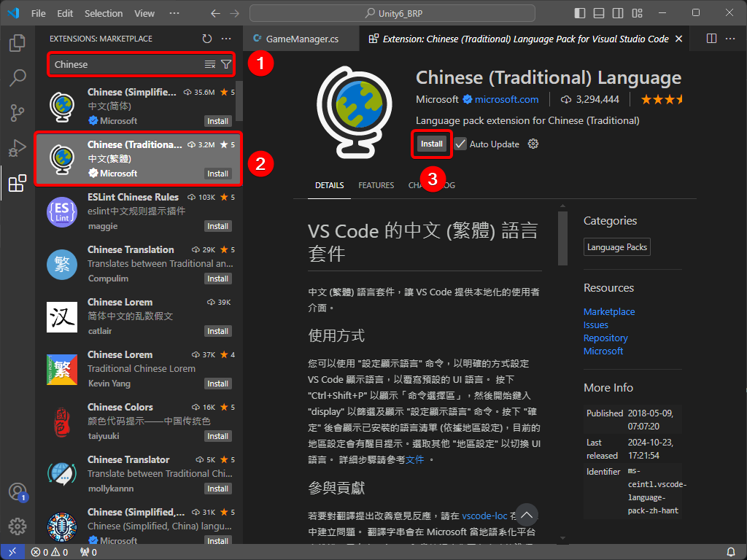Image resolution: width=747 pixels, height=560 pixels.
Task: Refresh the extensions marketplace list
Action: pyautogui.click(x=207, y=39)
